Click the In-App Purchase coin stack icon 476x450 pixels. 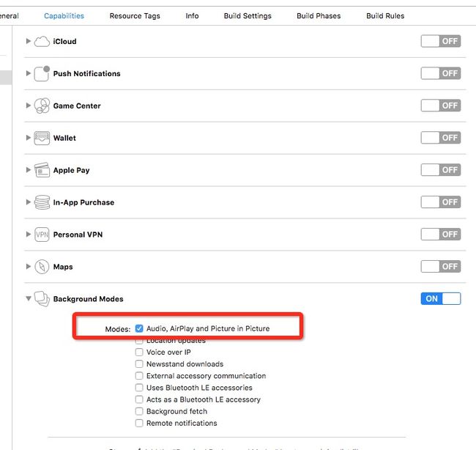(x=42, y=202)
